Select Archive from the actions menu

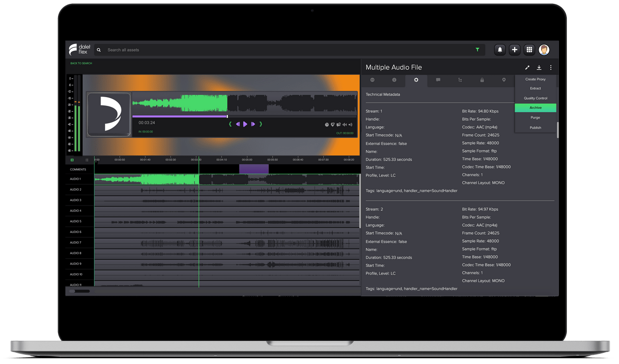pyautogui.click(x=535, y=108)
